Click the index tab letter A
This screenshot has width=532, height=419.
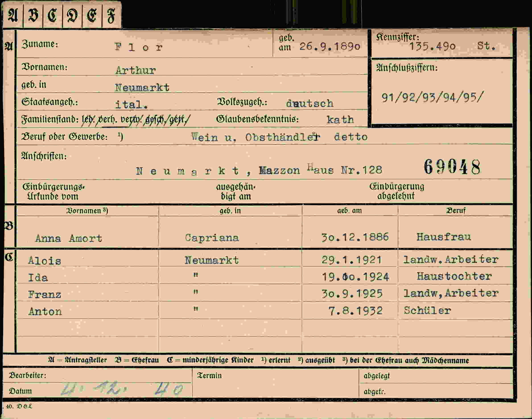tap(13, 15)
